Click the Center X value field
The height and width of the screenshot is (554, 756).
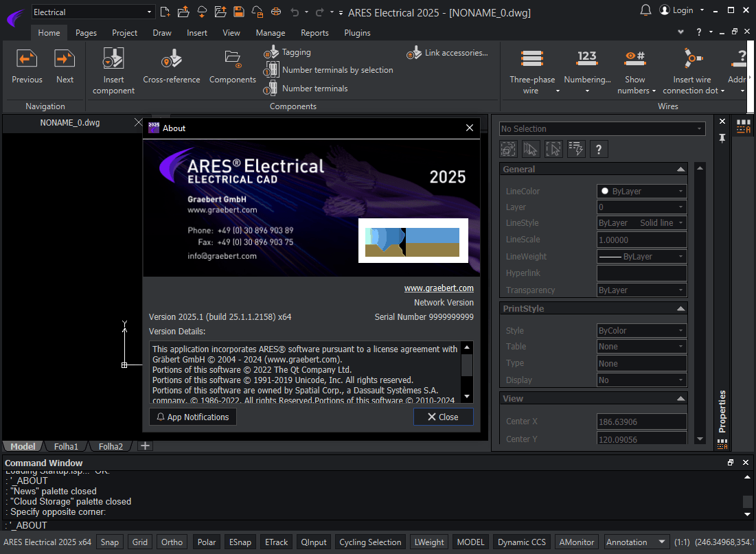[642, 422]
